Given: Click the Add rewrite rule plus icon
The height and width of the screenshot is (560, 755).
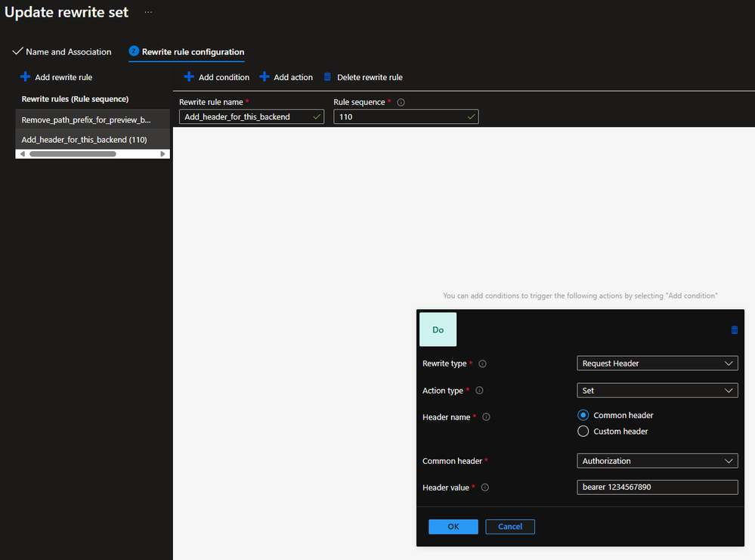Looking at the screenshot, I should click(x=25, y=76).
